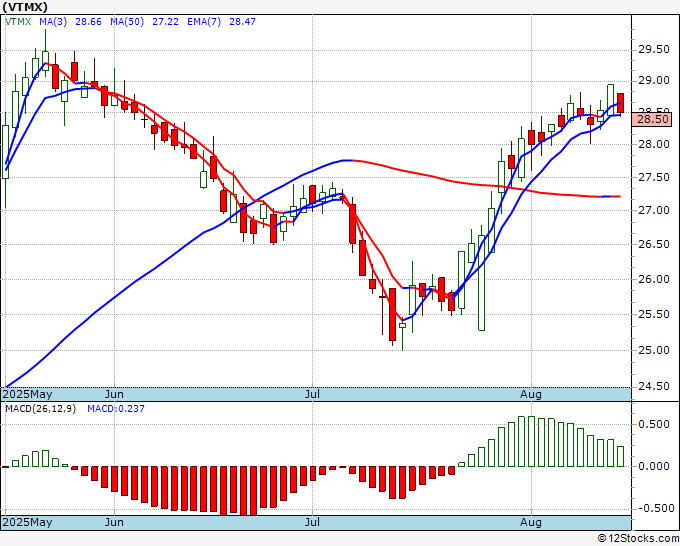
Task: Click the 27.50 price axis label
Action: point(654,178)
